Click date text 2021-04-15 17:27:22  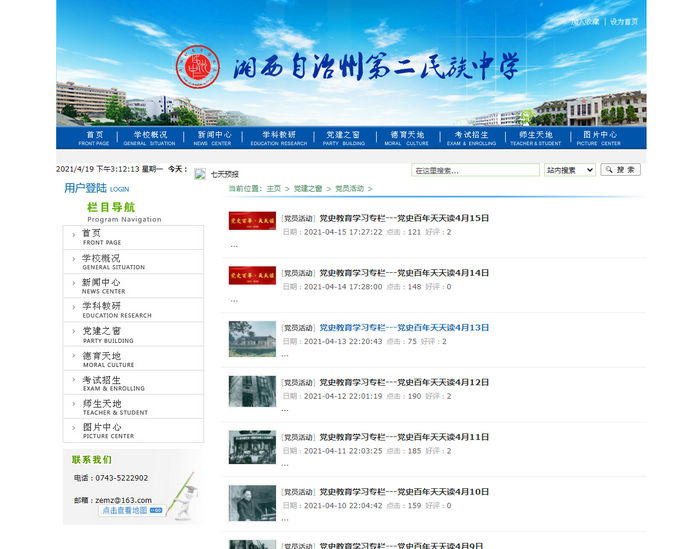pos(343,232)
